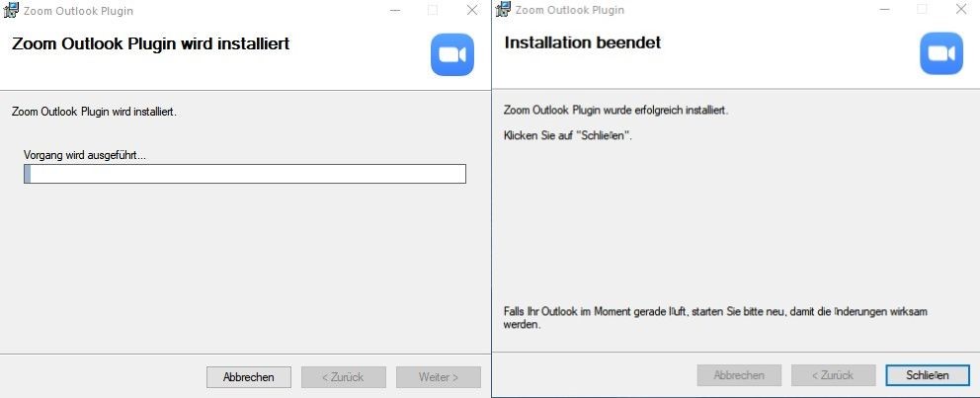Close the right installer window
This screenshot has width=980, height=398.
click(x=961, y=9)
